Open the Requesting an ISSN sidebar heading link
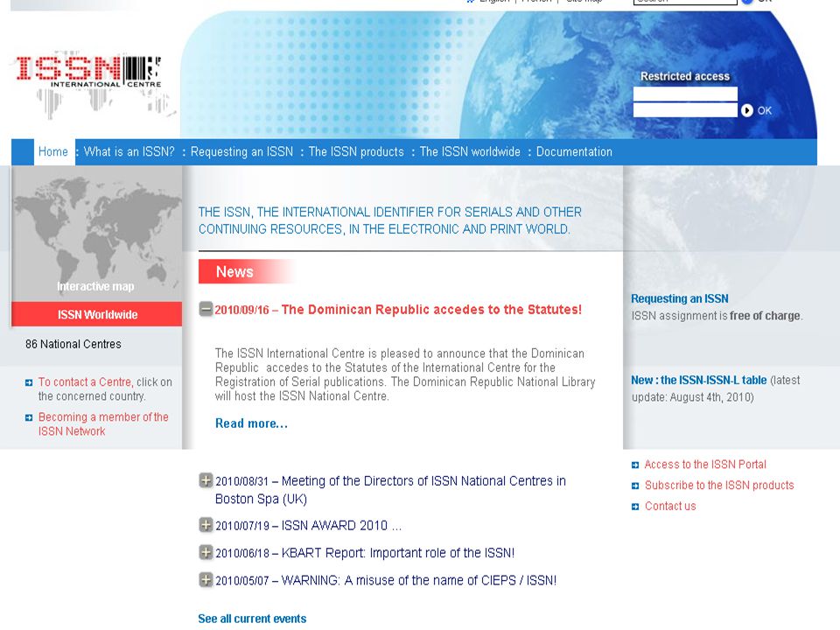The height and width of the screenshot is (630, 840). 679,298
